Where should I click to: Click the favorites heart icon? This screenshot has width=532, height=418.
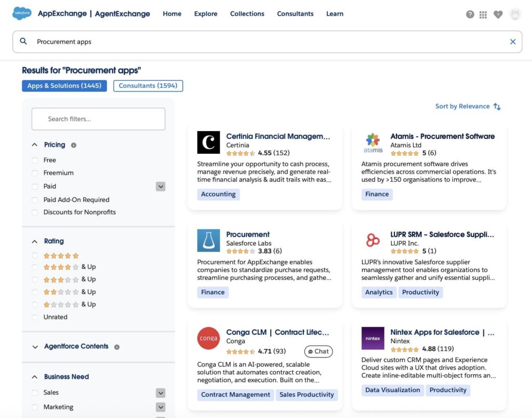click(498, 15)
